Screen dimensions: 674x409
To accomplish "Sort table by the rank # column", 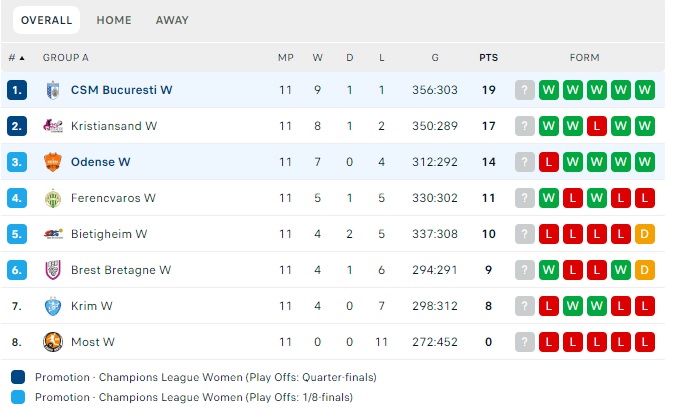I will (x=16, y=58).
